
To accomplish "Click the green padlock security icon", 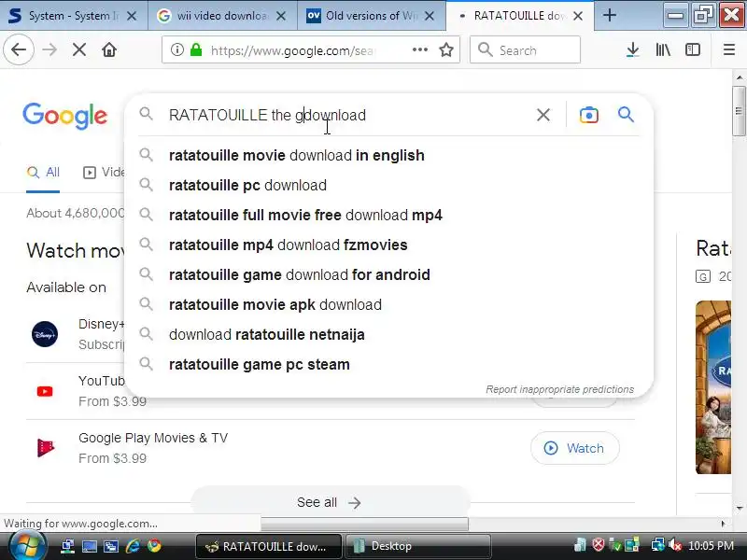I will pyautogui.click(x=196, y=49).
